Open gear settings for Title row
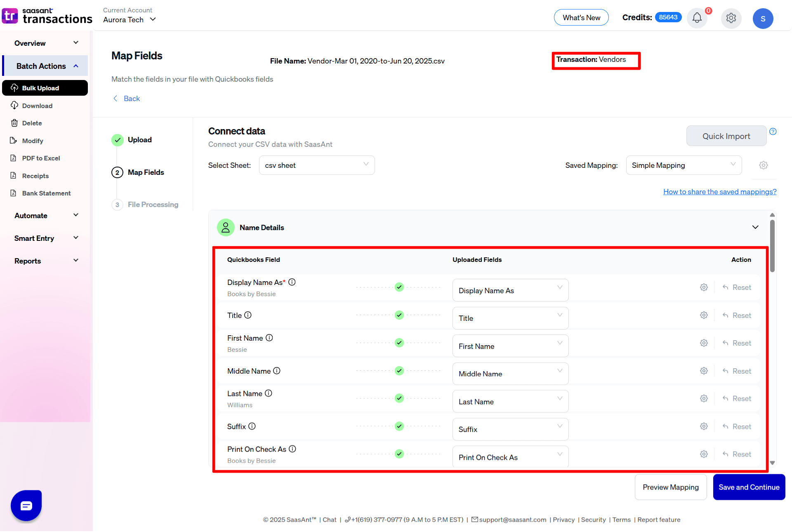 pyautogui.click(x=704, y=315)
